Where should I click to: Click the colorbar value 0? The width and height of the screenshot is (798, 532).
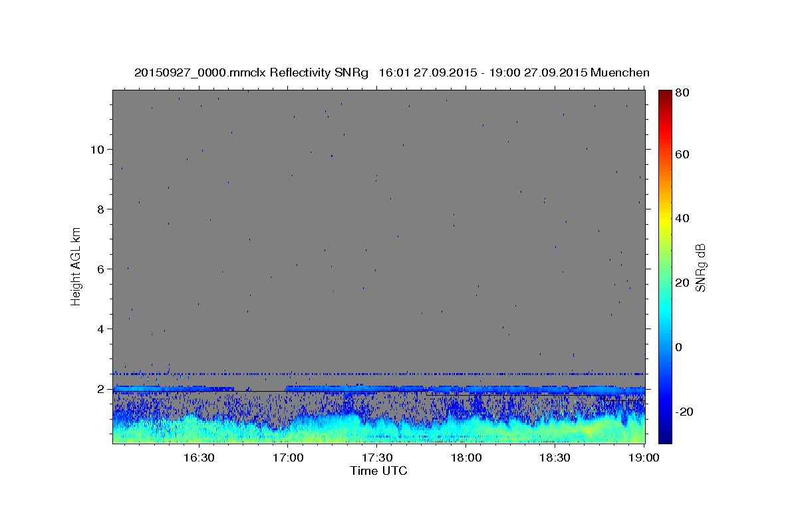(x=678, y=347)
